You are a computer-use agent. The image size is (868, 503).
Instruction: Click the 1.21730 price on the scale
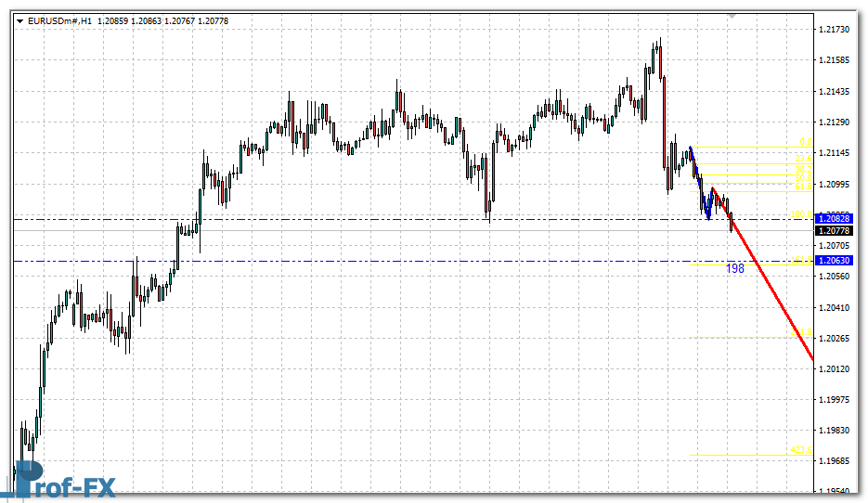837,31
